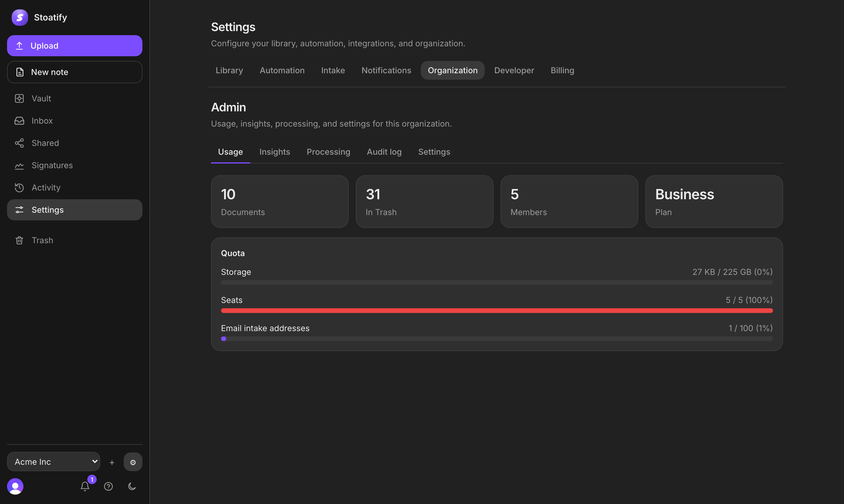
Task: Click the New note button label
Action: click(50, 72)
